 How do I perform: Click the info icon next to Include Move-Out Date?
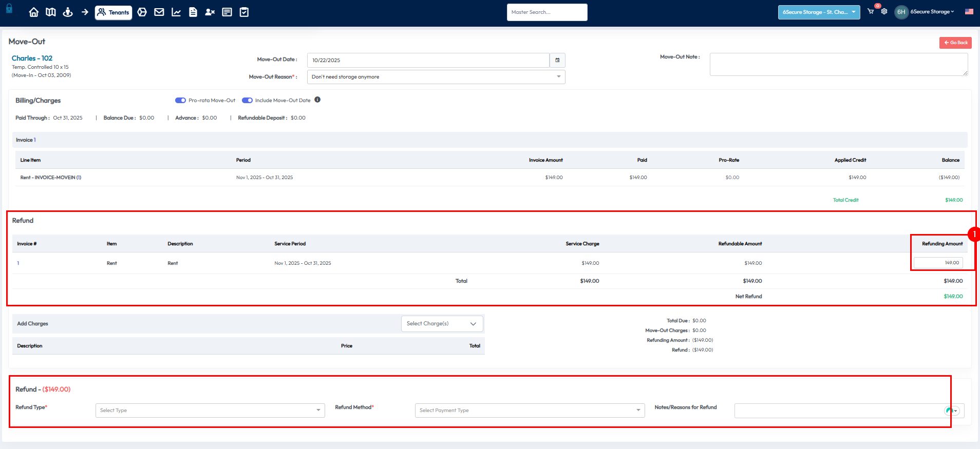pos(317,100)
